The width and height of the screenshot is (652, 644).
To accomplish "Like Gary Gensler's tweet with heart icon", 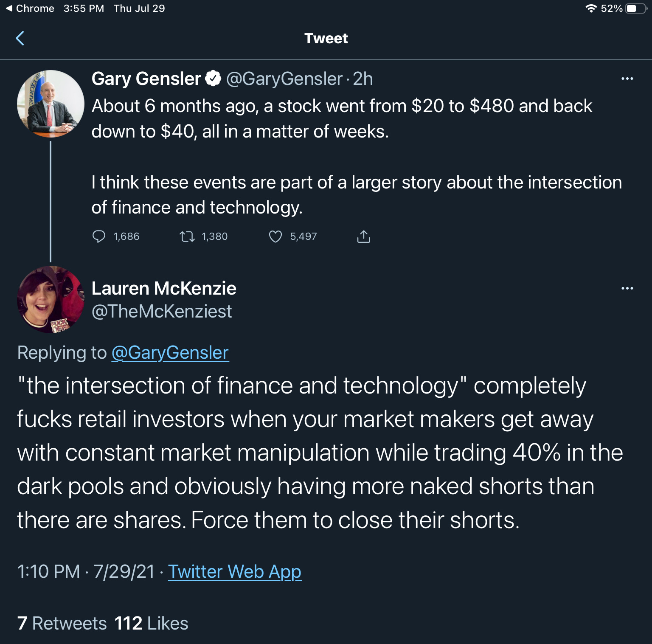I will click(x=275, y=236).
